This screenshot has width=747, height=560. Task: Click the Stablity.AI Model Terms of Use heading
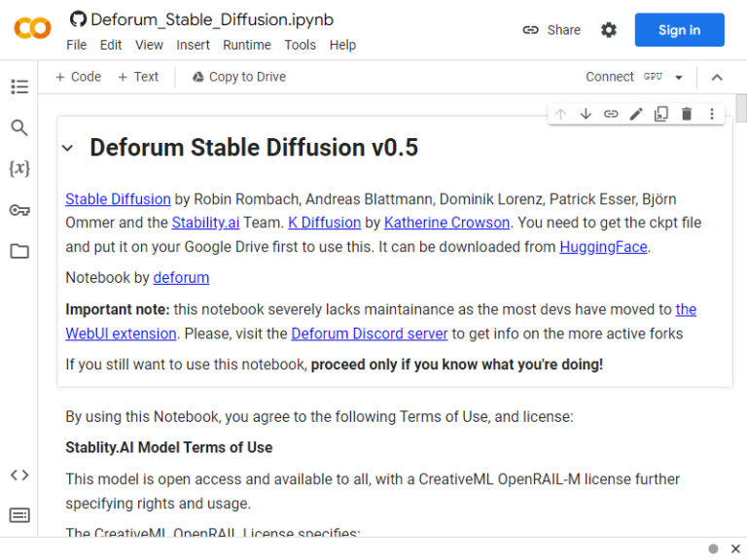pos(169,447)
